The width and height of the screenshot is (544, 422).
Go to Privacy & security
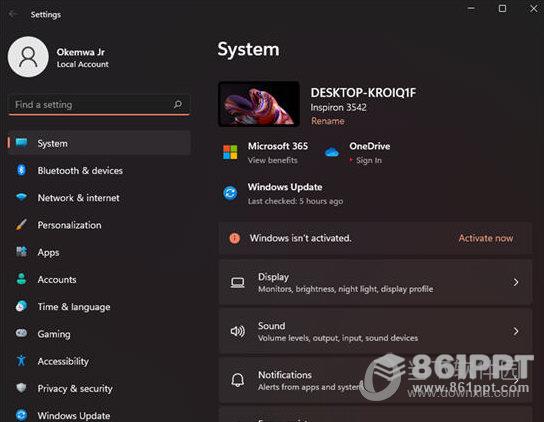click(x=99, y=388)
